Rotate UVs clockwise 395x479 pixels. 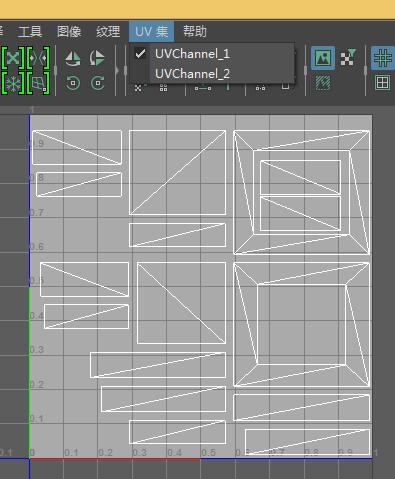pyautogui.click(x=97, y=83)
